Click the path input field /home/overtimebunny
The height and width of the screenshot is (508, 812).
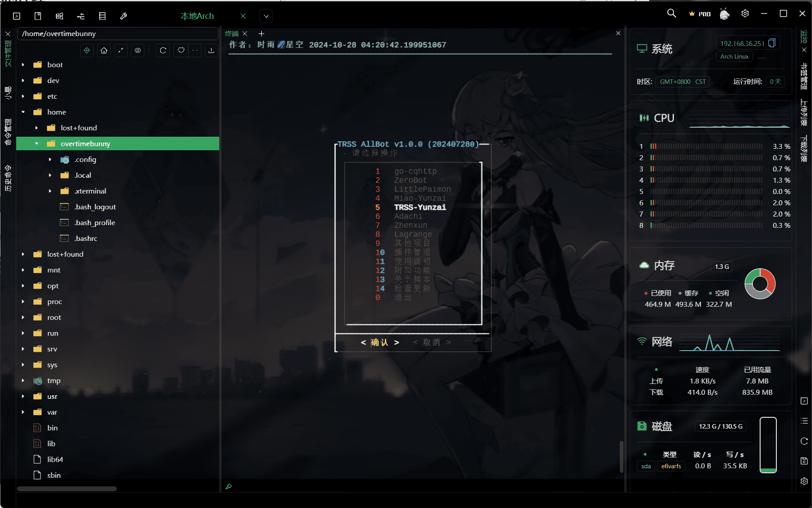pos(117,34)
